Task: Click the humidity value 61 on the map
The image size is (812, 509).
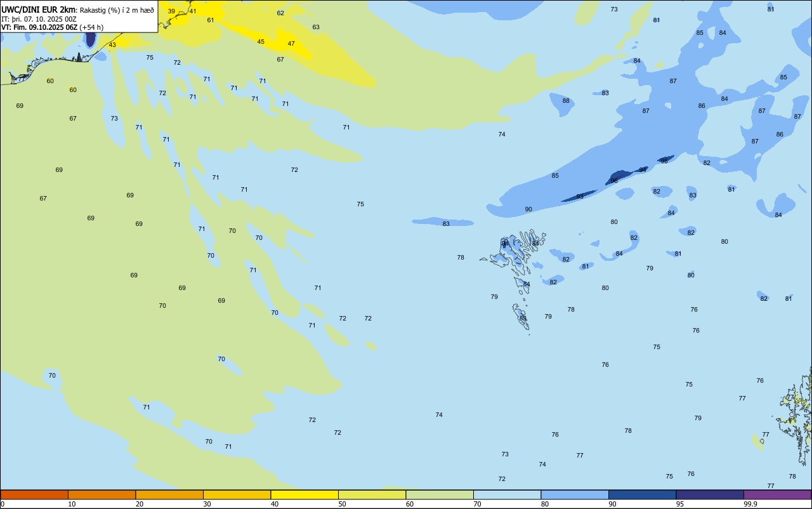Action: coord(211,20)
